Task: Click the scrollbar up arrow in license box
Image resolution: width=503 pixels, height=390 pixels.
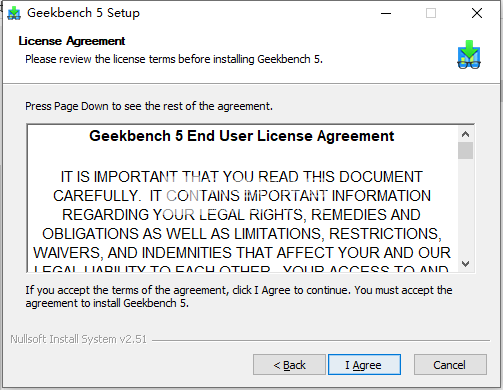Action: (465, 134)
